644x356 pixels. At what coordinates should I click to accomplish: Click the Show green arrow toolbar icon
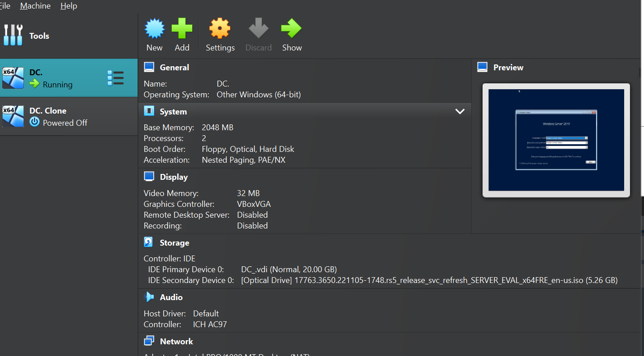pyautogui.click(x=291, y=28)
